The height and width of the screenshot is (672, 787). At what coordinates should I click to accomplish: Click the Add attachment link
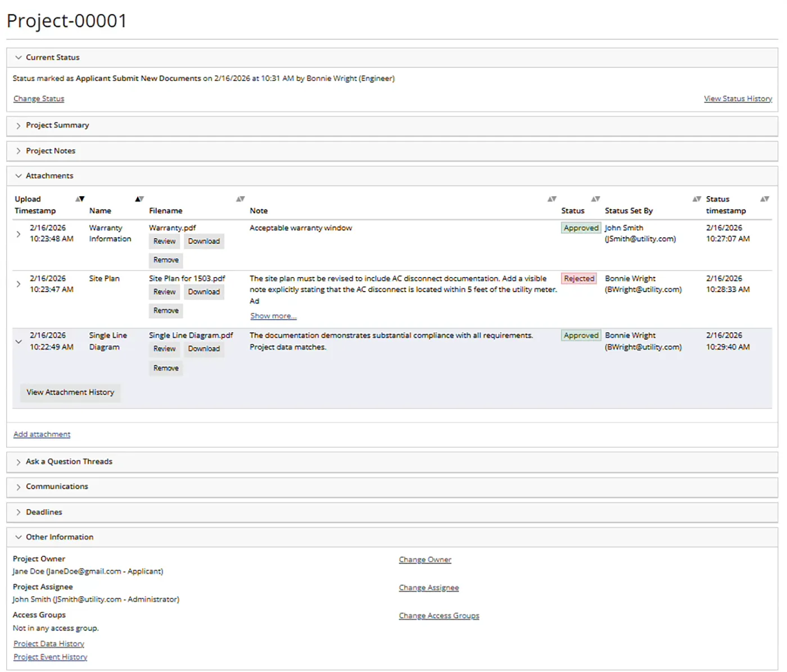(42, 434)
